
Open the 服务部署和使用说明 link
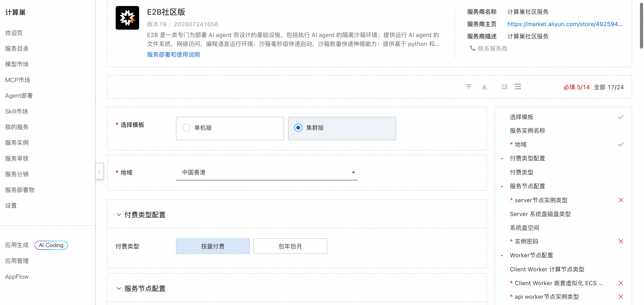point(173,55)
